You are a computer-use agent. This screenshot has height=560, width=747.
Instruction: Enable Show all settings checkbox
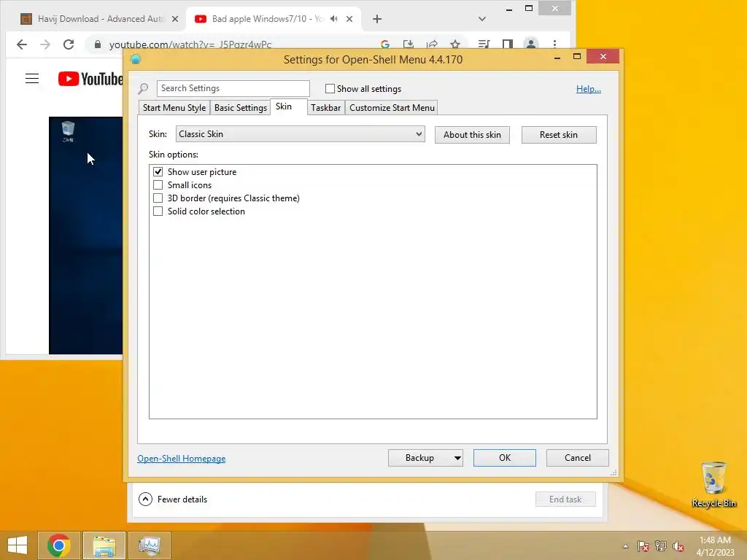[x=330, y=88]
